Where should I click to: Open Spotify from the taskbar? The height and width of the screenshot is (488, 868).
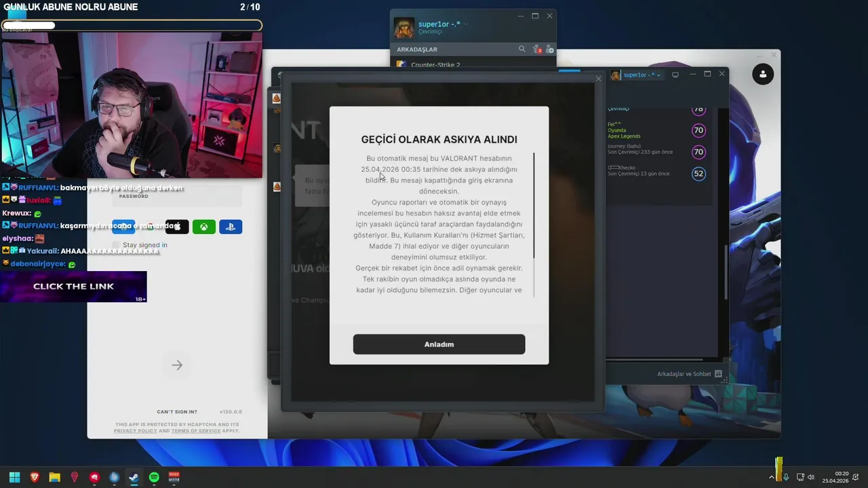[x=154, y=477]
